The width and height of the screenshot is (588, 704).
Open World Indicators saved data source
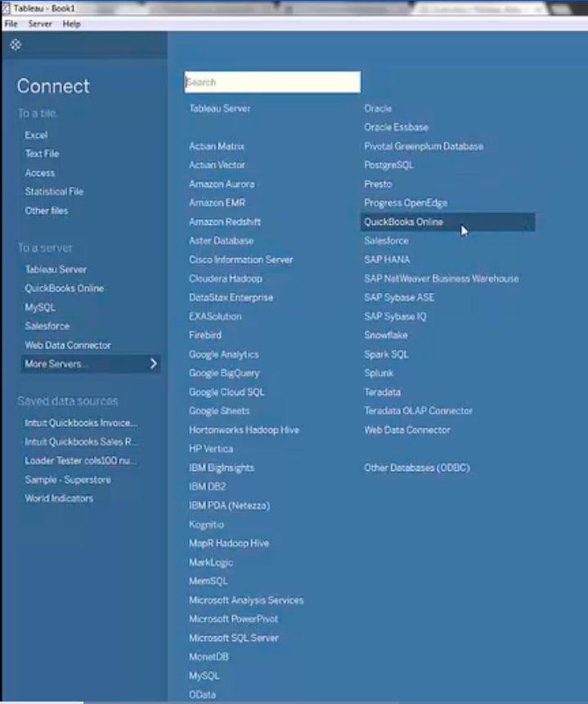coord(59,499)
